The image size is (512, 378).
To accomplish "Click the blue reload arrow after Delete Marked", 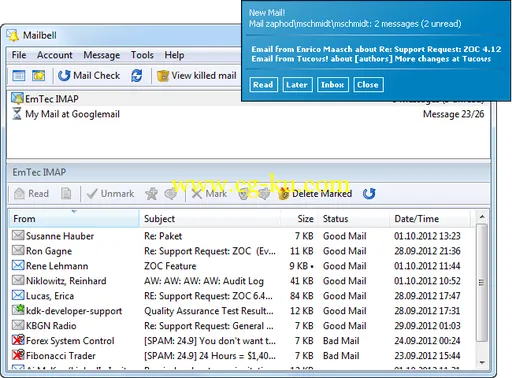I will (369, 194).
